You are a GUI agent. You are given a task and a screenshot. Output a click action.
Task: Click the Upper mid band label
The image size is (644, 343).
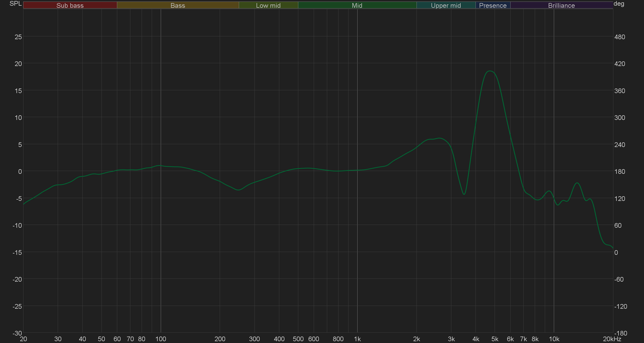(x=446, y=5)
